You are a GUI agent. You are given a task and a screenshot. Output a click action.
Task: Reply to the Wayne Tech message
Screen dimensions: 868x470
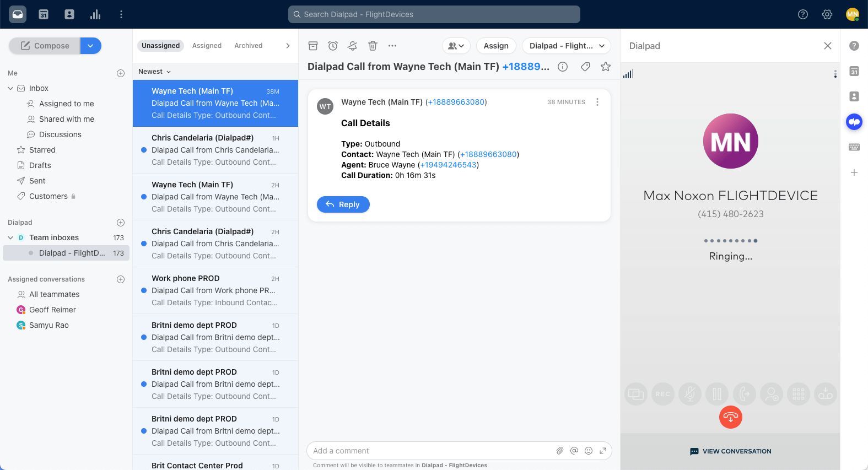(x=343, y=204)
